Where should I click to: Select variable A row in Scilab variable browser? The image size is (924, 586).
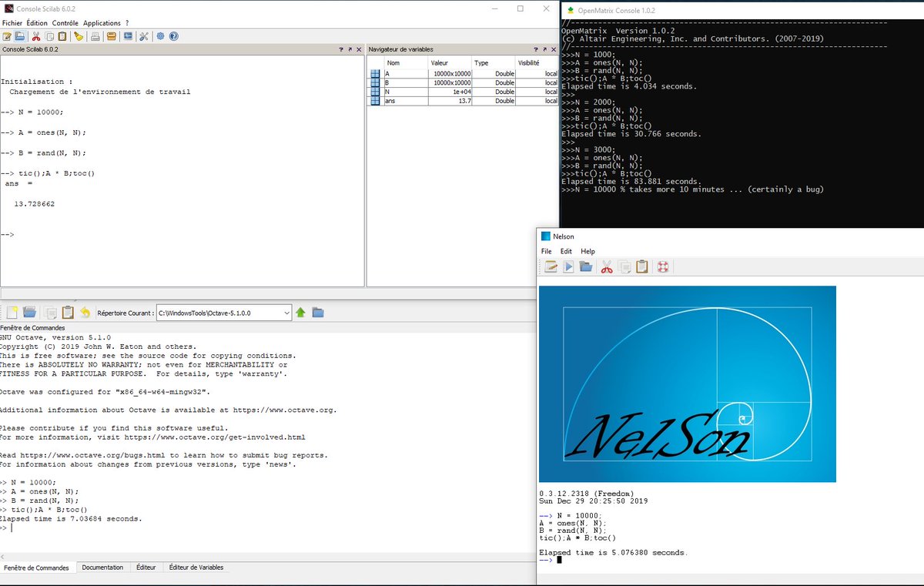(464, 73)
